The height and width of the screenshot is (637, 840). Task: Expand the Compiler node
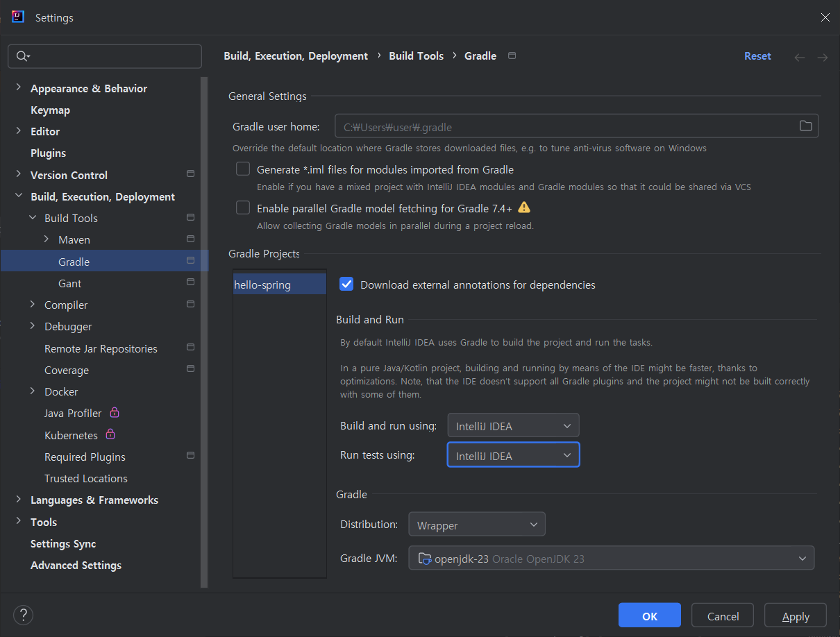click(33, 305)
